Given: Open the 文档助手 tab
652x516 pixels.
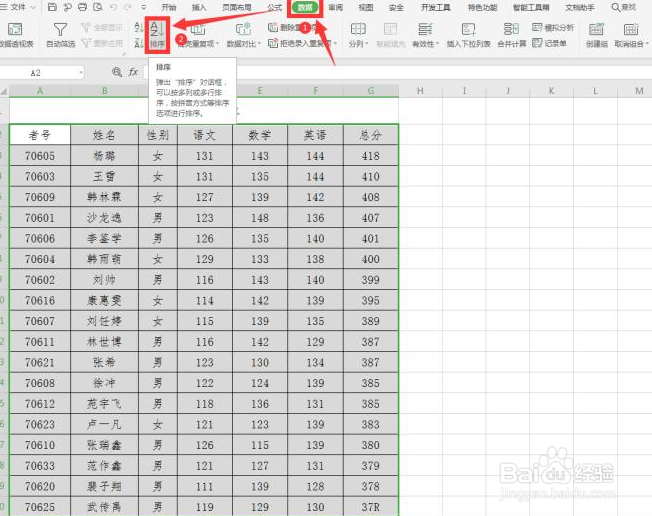Looking at the screenshot, I should point(580,7).
